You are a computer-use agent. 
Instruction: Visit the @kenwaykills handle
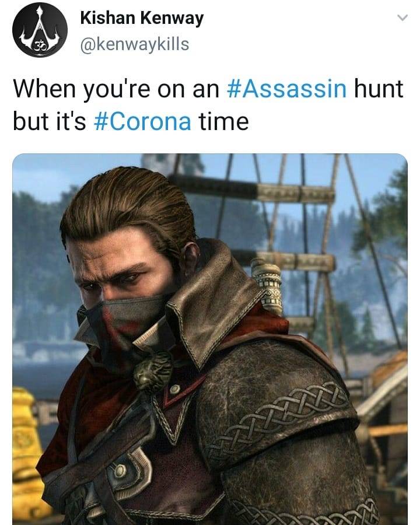pos(135,44)
